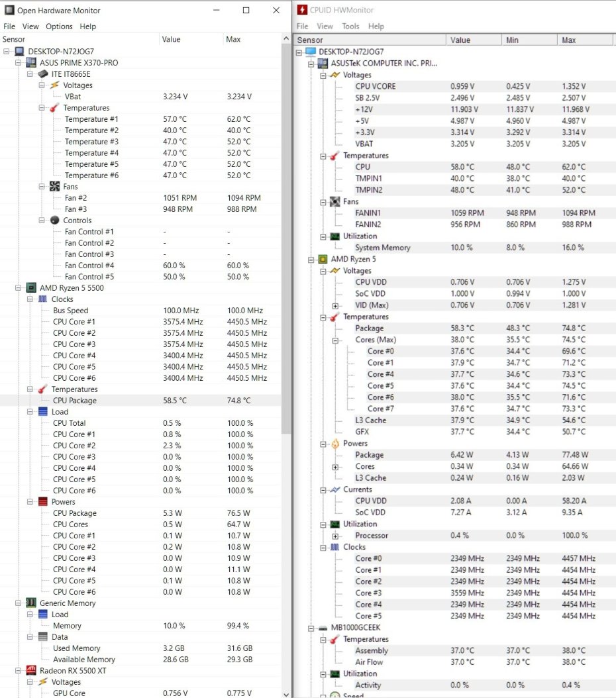Click the red Powers icon in Open Hardware Monitor
Viewport: 616px width, 698px height.
coord(43,502)
